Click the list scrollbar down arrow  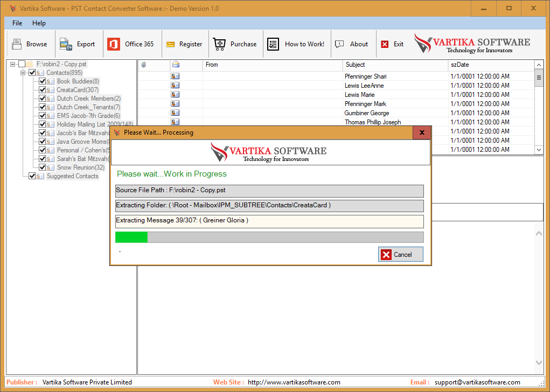coord(539,150)
